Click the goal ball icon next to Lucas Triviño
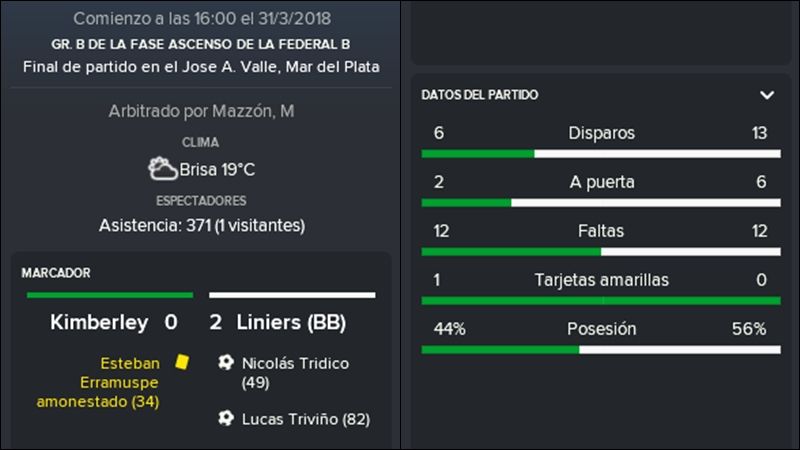 [x=226, y=418]
